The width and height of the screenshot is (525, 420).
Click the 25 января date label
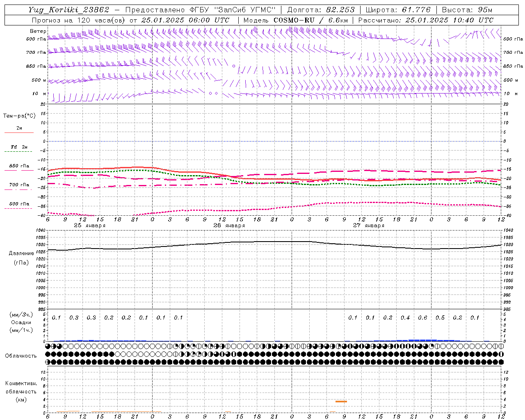pyautogui.click(x=90, y=226)
